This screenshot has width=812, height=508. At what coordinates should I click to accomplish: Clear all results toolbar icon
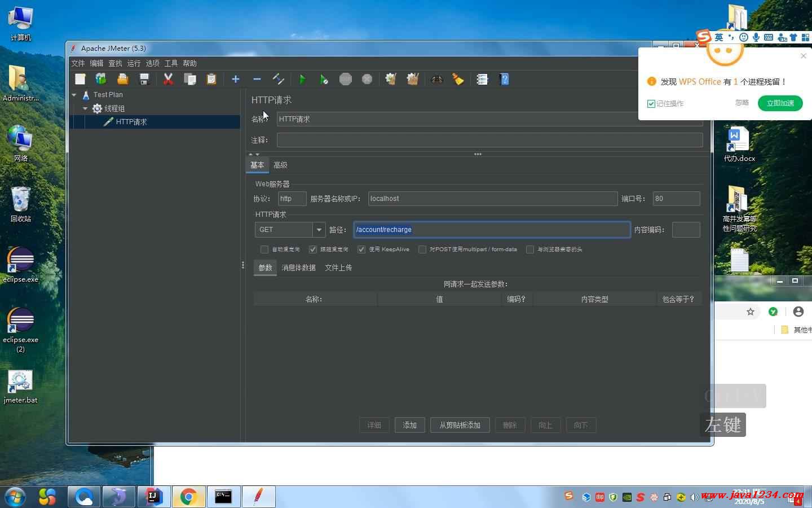click(x=413, y=80)
